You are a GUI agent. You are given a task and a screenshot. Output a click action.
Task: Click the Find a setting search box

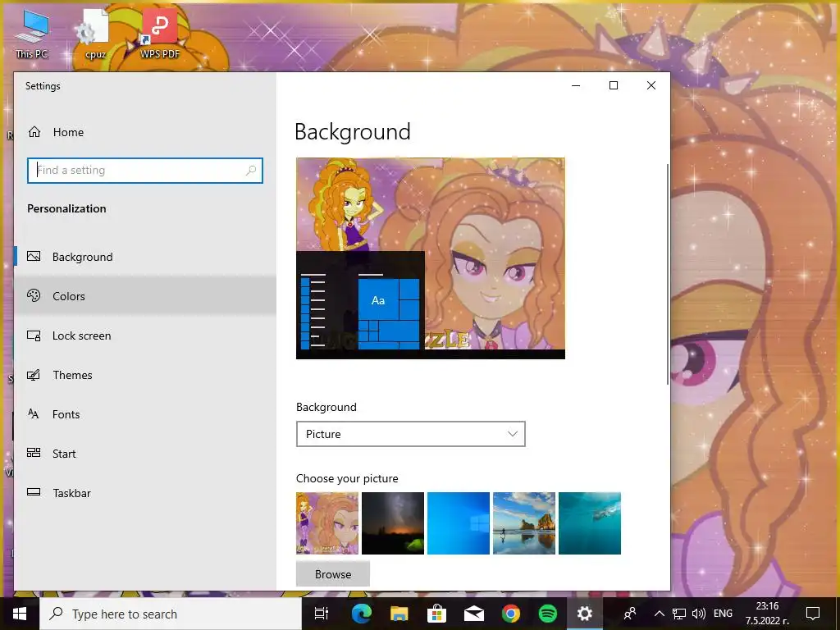pos(145,171)
